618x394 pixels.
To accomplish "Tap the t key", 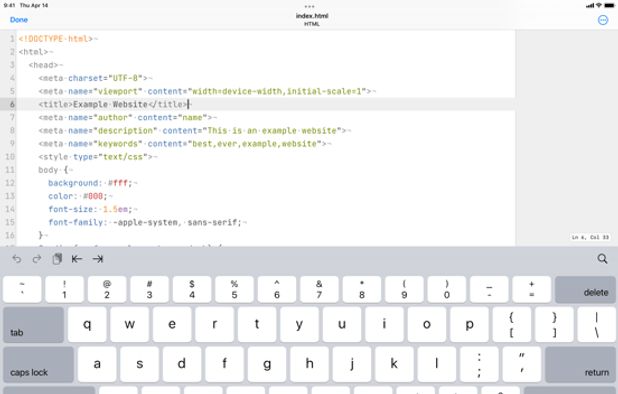I will [x=257, y=325].
